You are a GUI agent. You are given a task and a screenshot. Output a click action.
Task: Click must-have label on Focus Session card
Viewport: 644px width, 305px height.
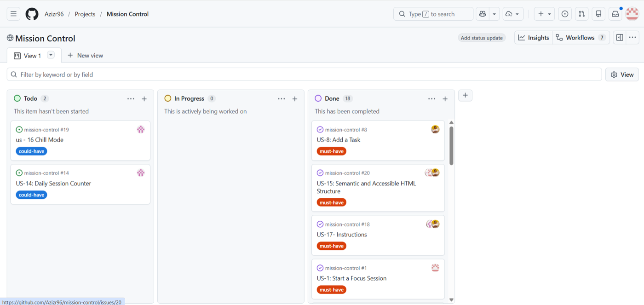332,290
